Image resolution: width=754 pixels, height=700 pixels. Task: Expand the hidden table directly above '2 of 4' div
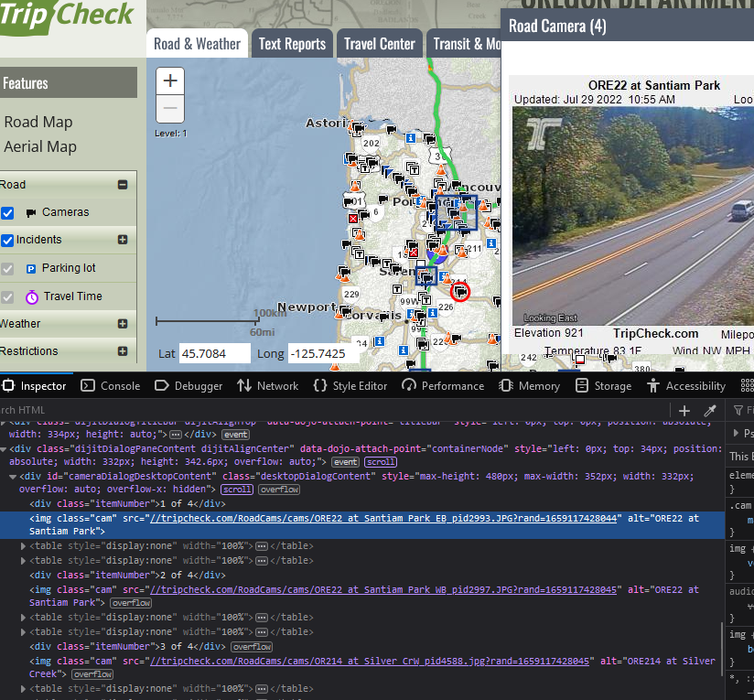[x=23, y=561]
